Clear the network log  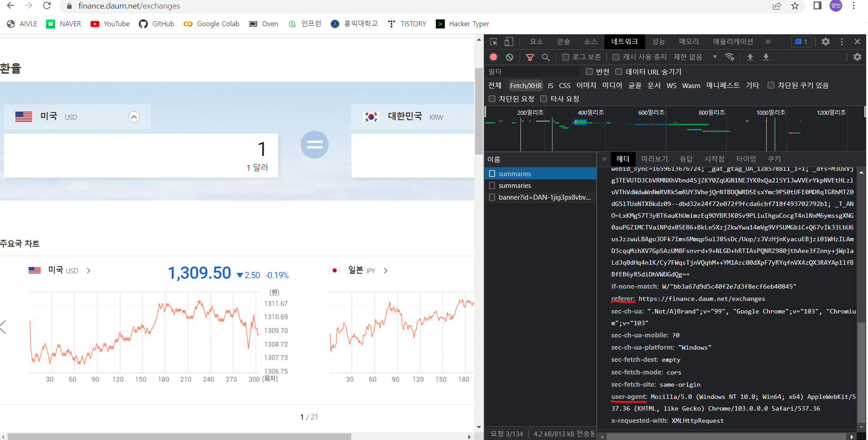[x=509, y=57]
